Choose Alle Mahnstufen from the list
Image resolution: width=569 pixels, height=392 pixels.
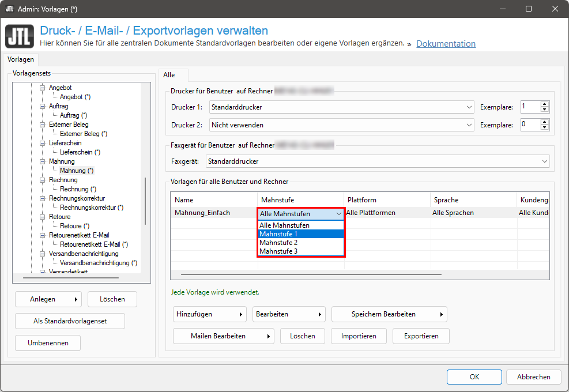(x=301, y=225)
